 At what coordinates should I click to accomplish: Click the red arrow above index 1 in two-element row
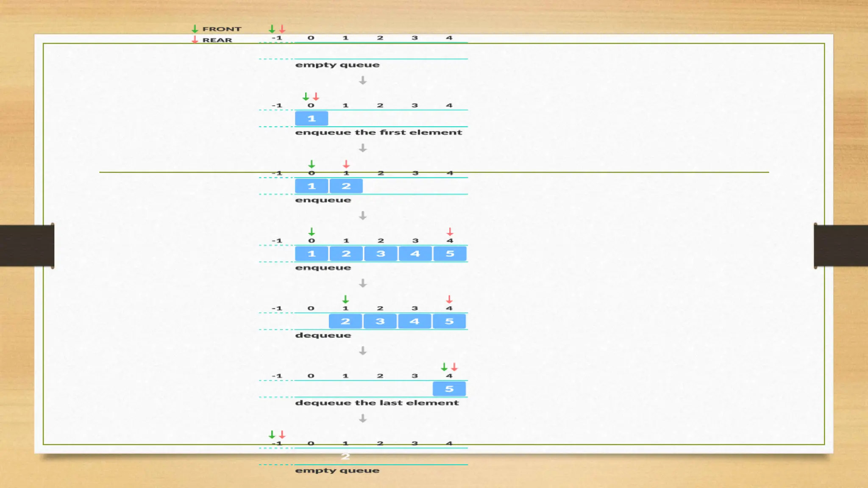(x=346, y=164)
